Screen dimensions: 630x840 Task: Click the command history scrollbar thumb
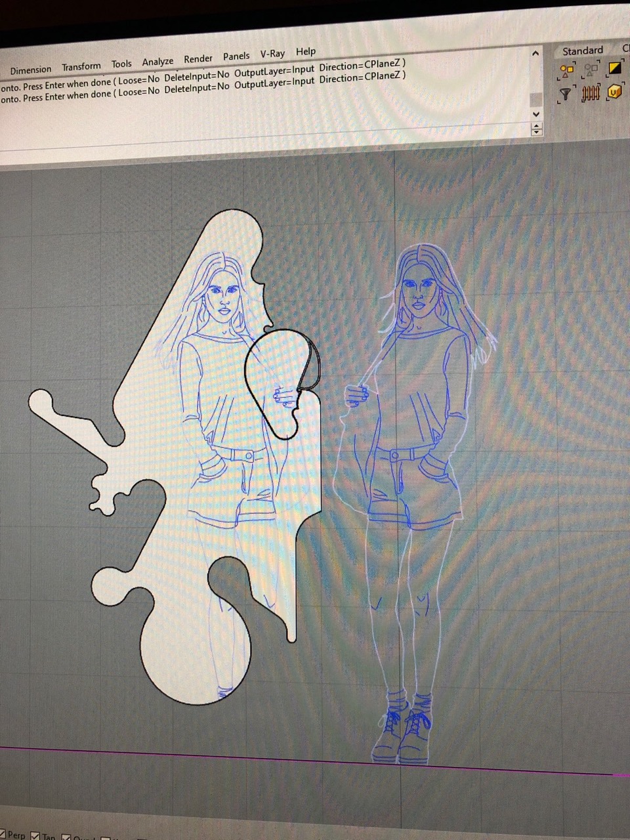(535, 98)
